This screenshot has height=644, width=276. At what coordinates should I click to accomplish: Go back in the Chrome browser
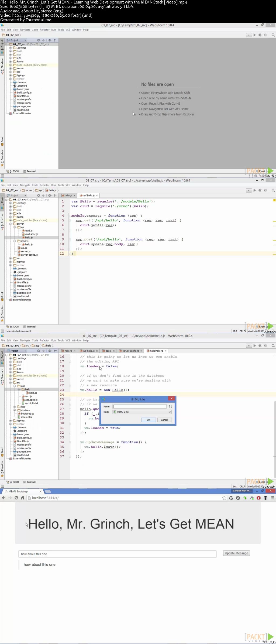4,498
